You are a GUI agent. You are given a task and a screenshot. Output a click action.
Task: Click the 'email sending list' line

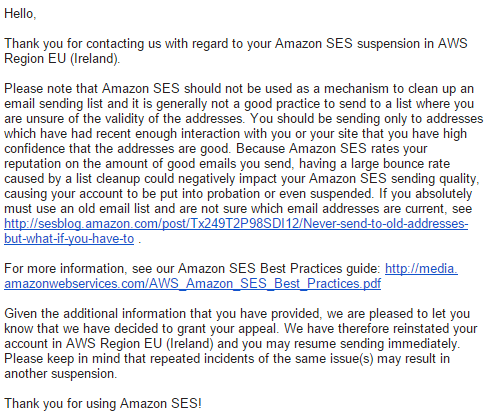(239, 104)
